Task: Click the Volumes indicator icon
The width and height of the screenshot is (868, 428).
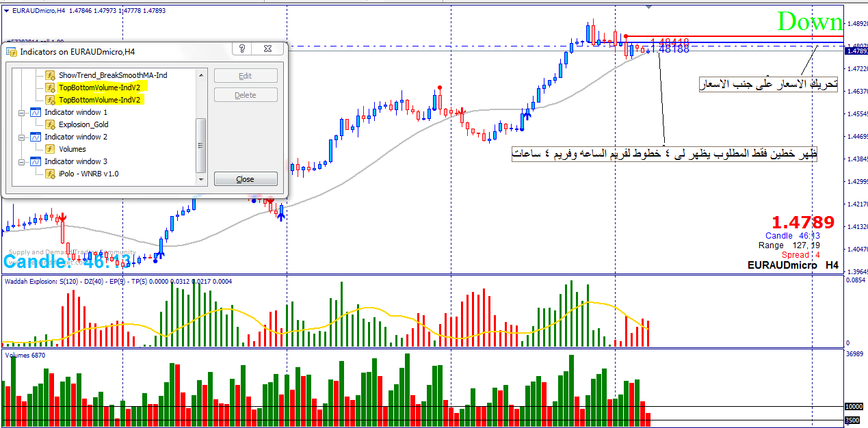Action: 50,149
